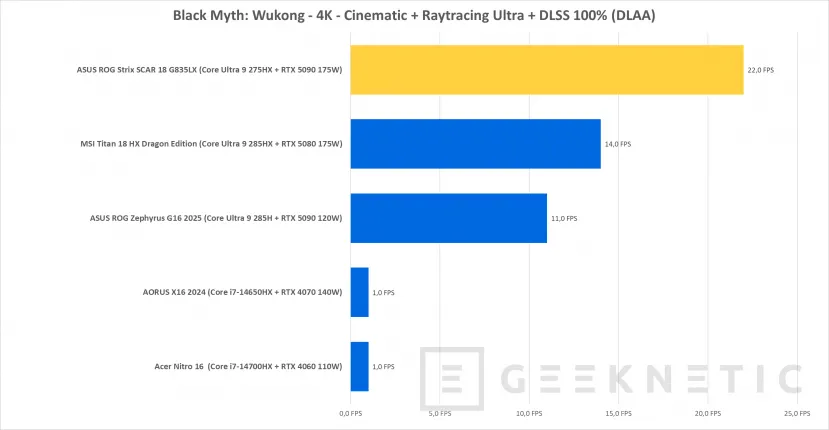The width and height of the screenshot is (829, 430).
Task: Click the yellow ASUS ROG Strix SCAR bar
Action: (547, 70)
